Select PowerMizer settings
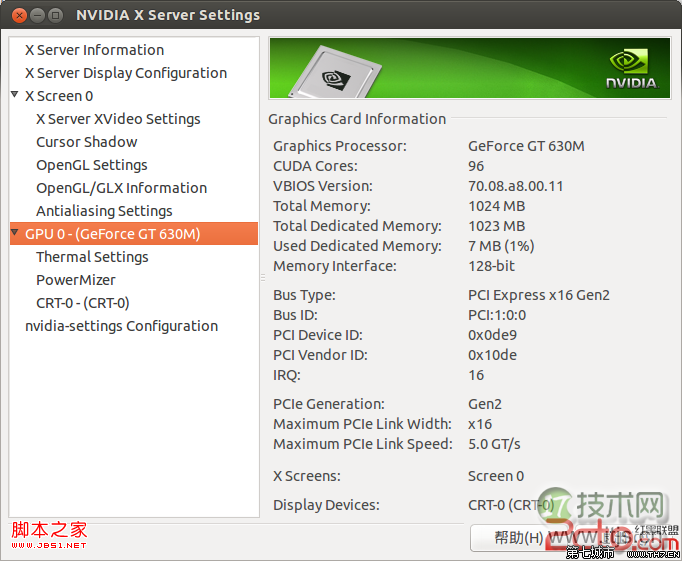This screenshot has height=561, width=682. click(x=76, y=280)
